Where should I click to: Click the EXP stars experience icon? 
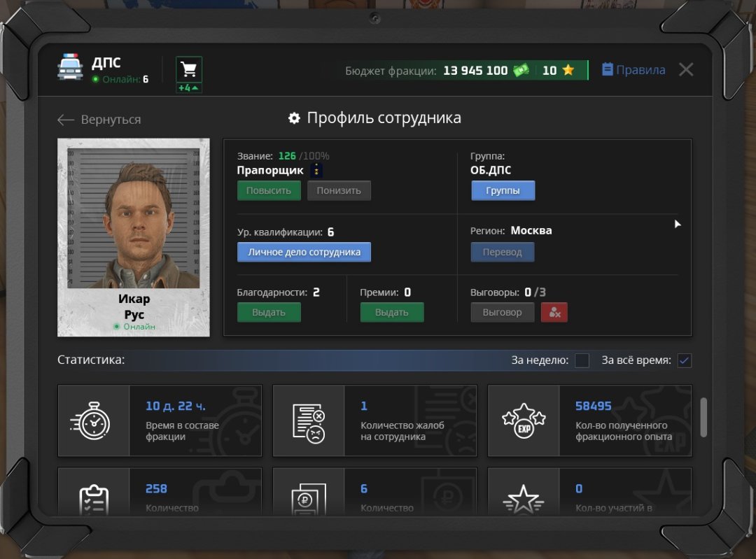(x=523, y=420)
